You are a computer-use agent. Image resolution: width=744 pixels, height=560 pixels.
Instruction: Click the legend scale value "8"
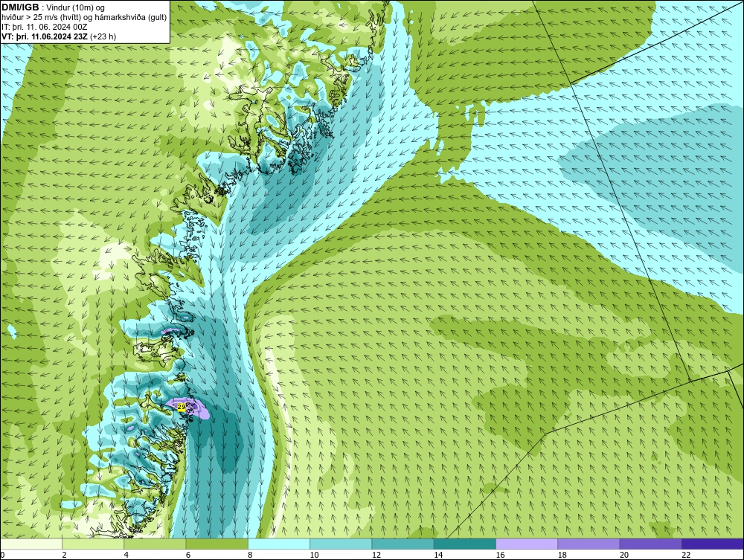click(x=250, y=556)
